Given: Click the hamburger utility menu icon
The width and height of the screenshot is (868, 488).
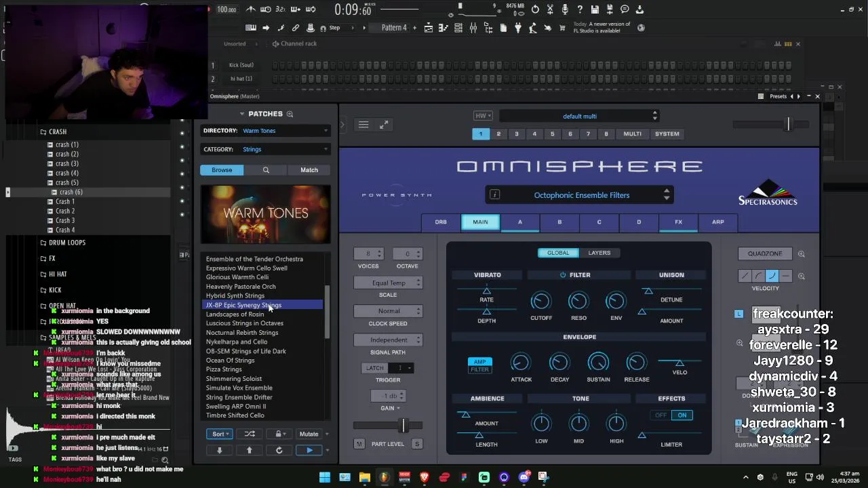Looking at the screenshot, I should point(363,125).
